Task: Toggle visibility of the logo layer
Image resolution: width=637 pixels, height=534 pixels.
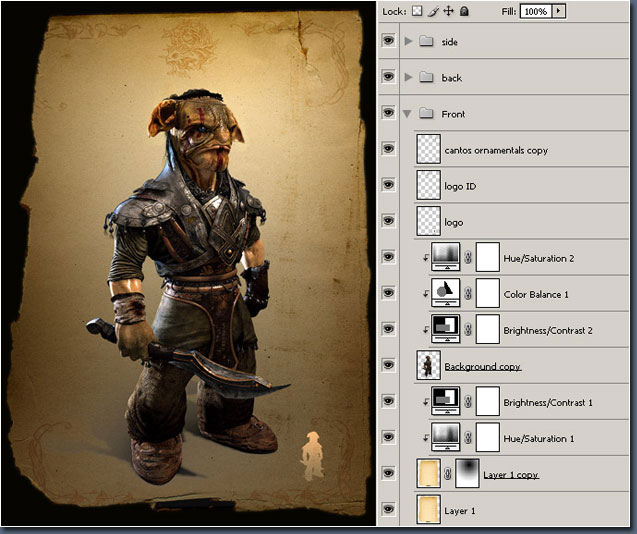Action: pos(388,221)
